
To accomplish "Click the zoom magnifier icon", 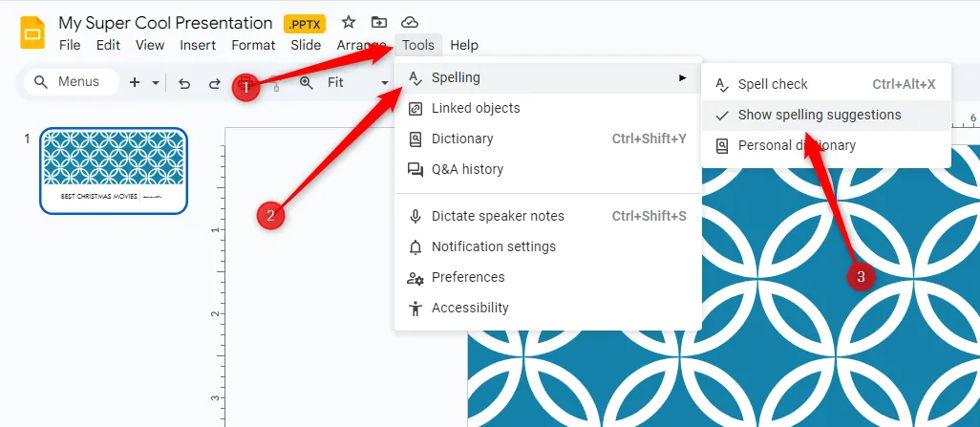I will (307, 82).
